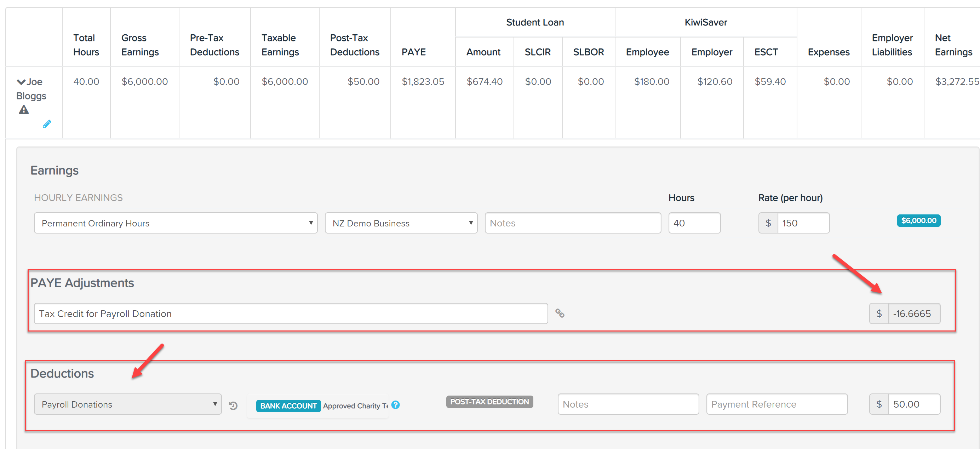This screenshot has width=980, height=449.
Task: Click the Gross Earnings column header
Action: (140, 45)
